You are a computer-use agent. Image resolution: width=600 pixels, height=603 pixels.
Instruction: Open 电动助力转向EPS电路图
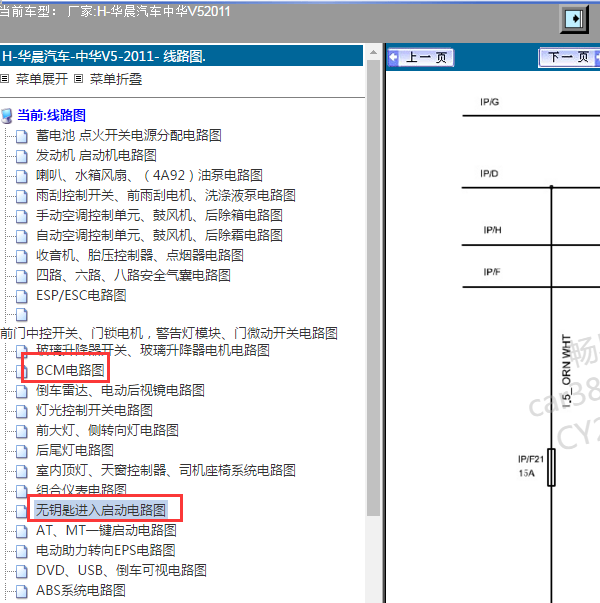tap(106, 550)
